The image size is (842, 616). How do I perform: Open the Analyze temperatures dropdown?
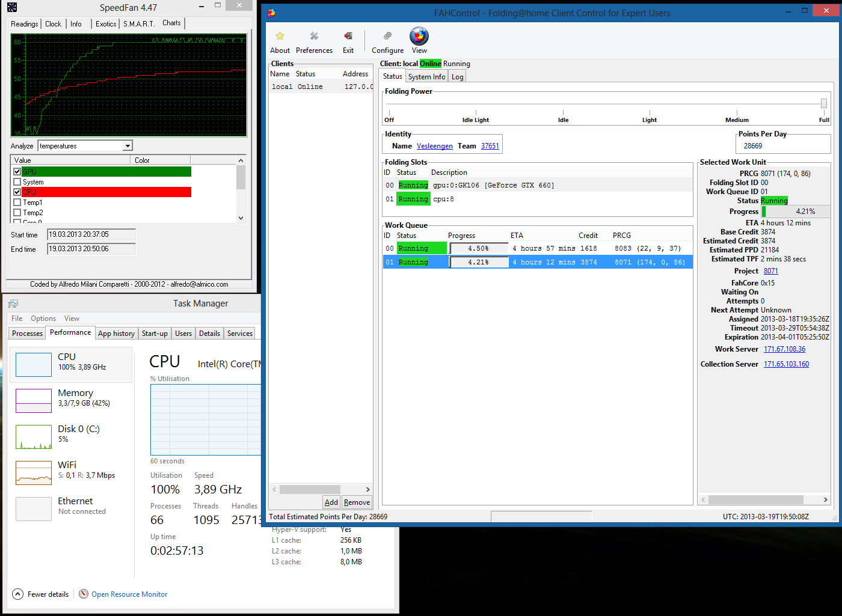point(127,146)
